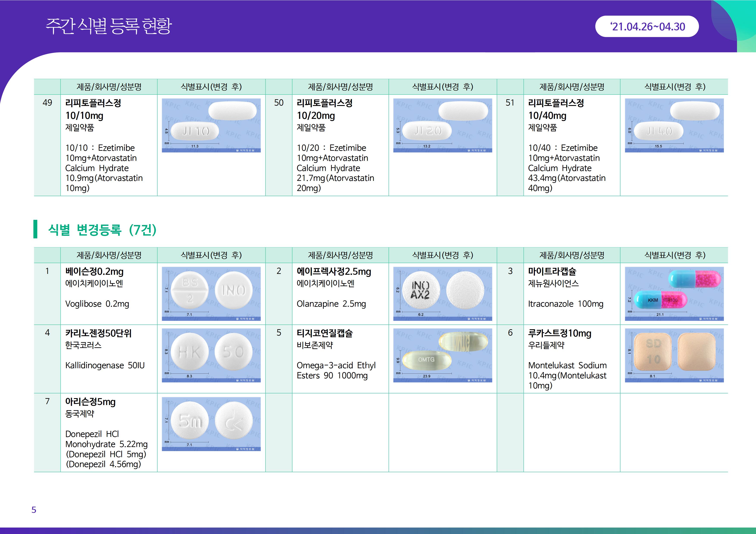The width and height of the screenshot is (756, 534).
Task: Click page number 5 in footer
Action: pyautogui.click(x=34, y=510)
